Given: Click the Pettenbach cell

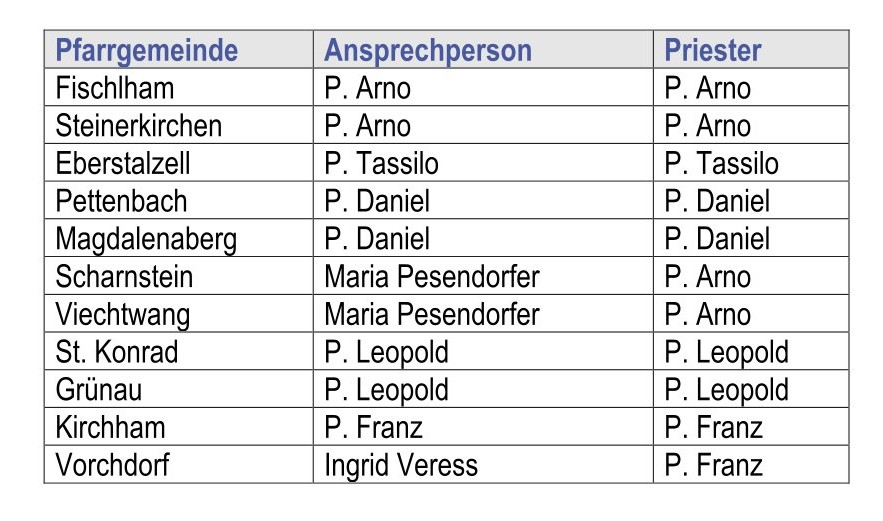Looking at the screenshot, I should 121,201.
